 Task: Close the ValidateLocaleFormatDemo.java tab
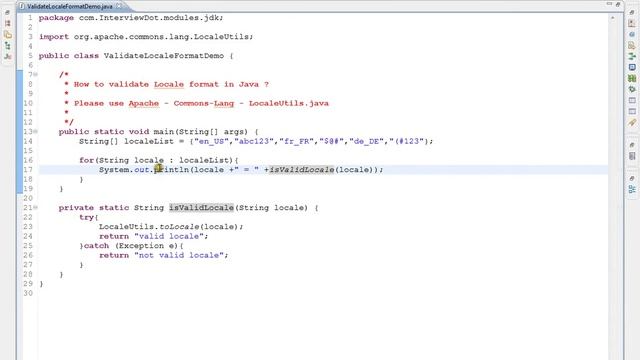(x=119, y=6)
